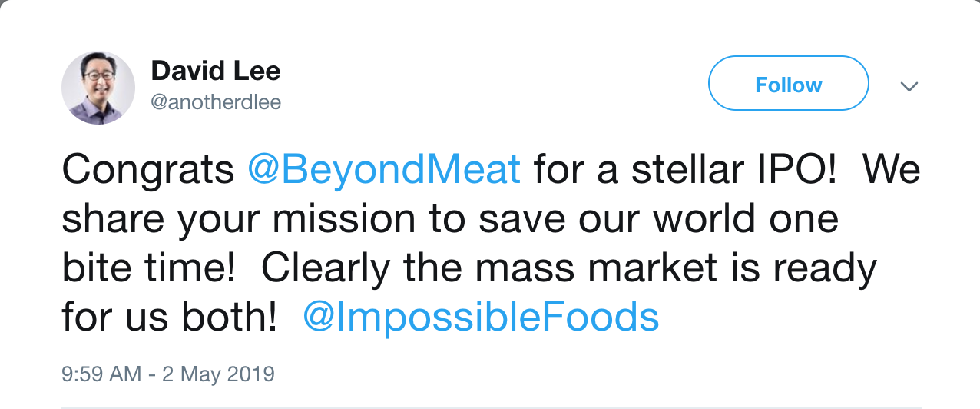This screenshot has width=980, height=409.
Task: Open the @ImpossibleFoods mention
Action: point(481,317)
